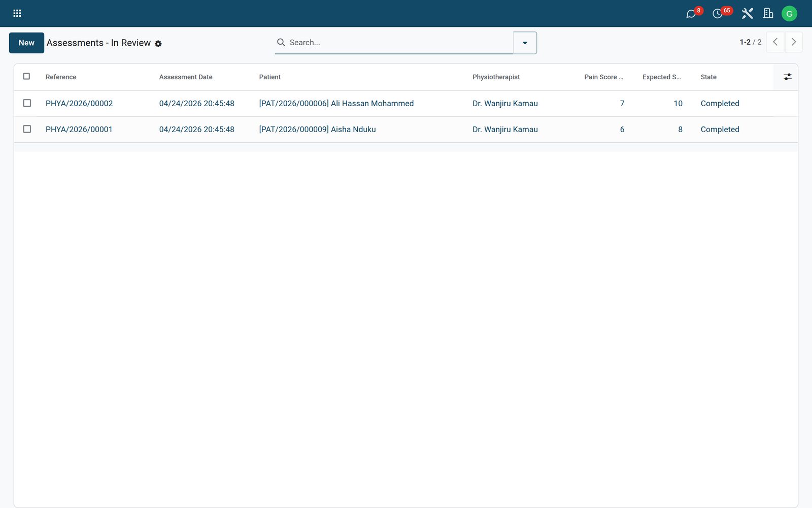812x508 pixels.
Task: Click the assessment date in PHYA/2026/00001 row
Action: click(x=197, y=130)
